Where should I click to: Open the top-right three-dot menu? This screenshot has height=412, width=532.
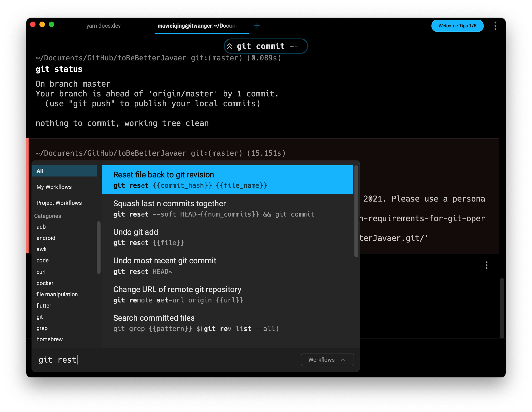(x=495, y=26)
